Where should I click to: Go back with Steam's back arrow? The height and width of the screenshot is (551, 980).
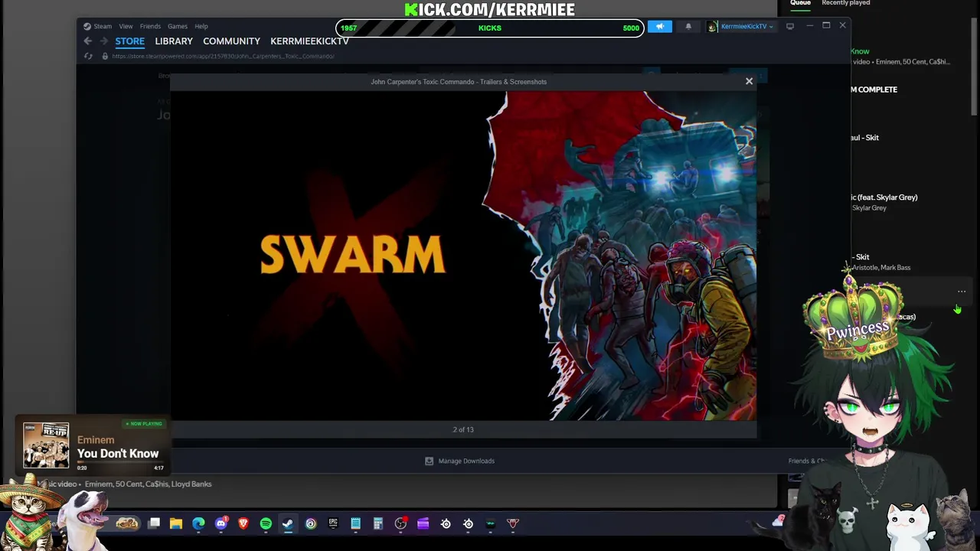pyautogui.click(x=88, y=41)
